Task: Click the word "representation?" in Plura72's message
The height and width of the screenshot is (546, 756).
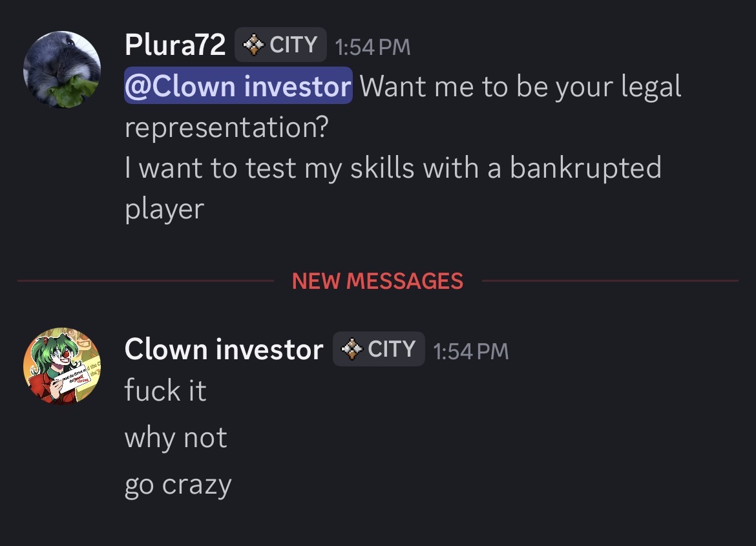Action: (226, 128)
